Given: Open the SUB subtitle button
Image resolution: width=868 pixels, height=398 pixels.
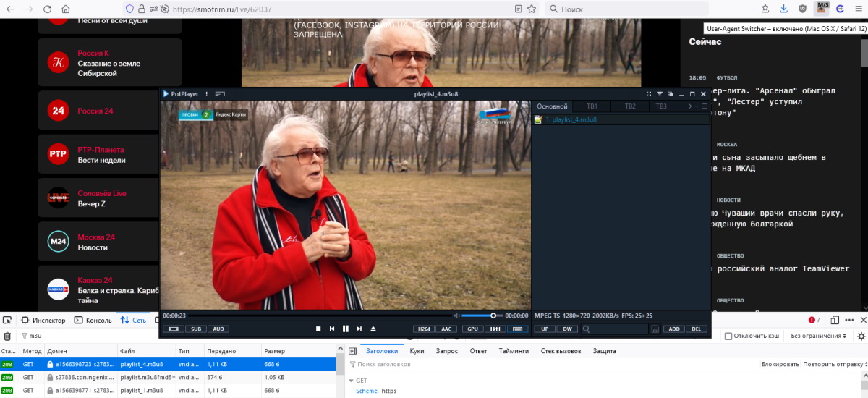Looking at the screenshot, I should [x=196, y=329].
